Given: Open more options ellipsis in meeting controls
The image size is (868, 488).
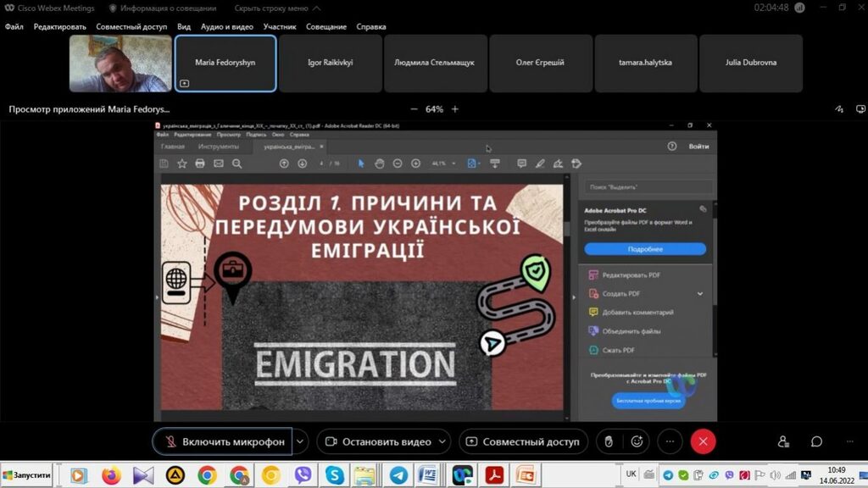Looking at the screenshot, I should click(x=670, y=441).
